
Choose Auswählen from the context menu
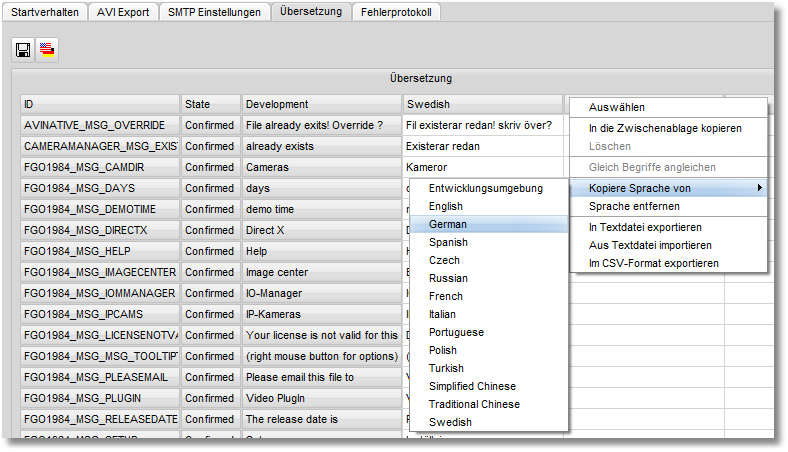(x=617, y=107)
